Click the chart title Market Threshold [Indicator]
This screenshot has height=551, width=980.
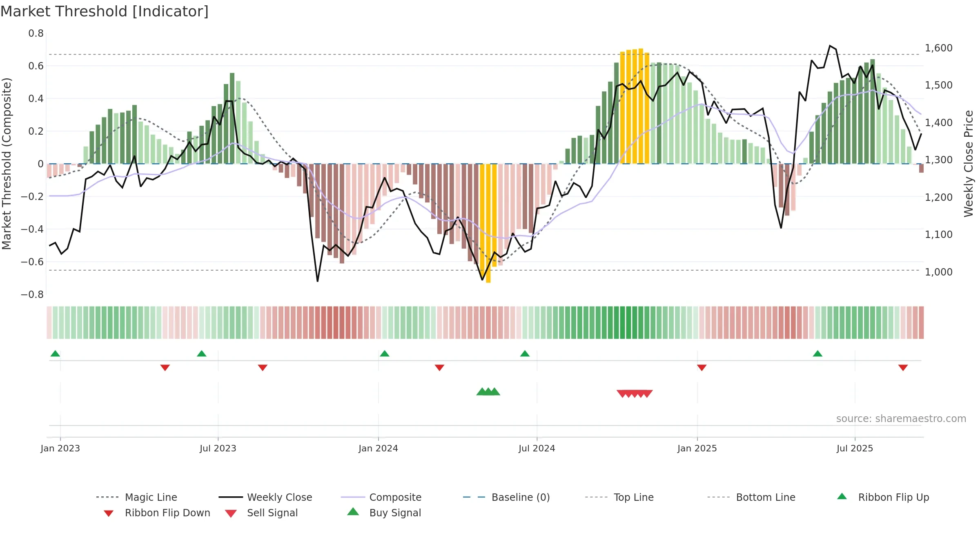[x=105, y=11]
